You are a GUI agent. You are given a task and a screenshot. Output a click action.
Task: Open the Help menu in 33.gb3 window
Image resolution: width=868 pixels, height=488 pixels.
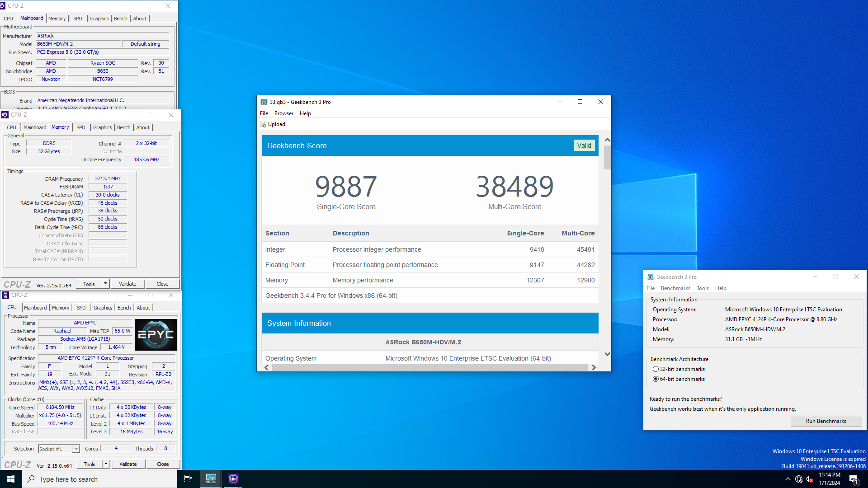(x=305, y=113)
